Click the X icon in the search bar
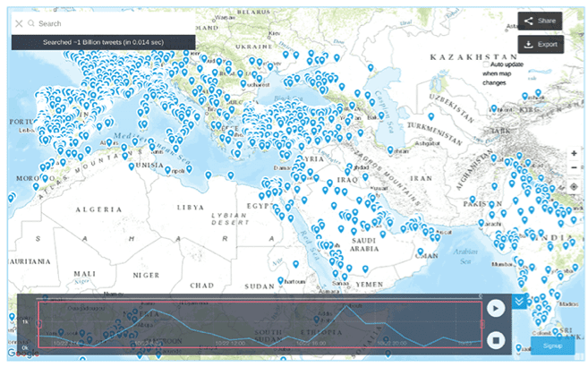 pyautogui.click(x=19, y=23)
